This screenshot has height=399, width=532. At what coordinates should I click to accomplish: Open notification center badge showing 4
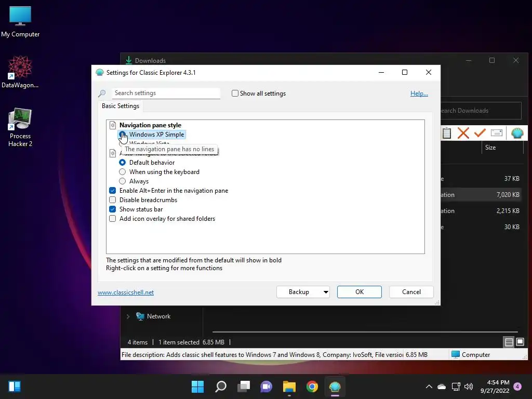point(517,387)
